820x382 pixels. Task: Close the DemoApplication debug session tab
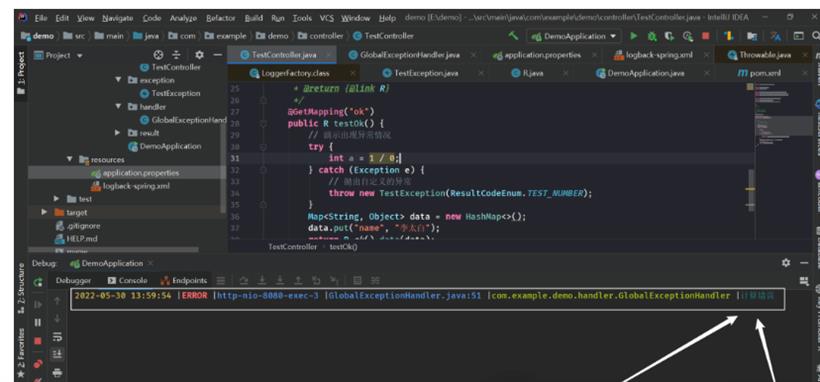[151, 263]
